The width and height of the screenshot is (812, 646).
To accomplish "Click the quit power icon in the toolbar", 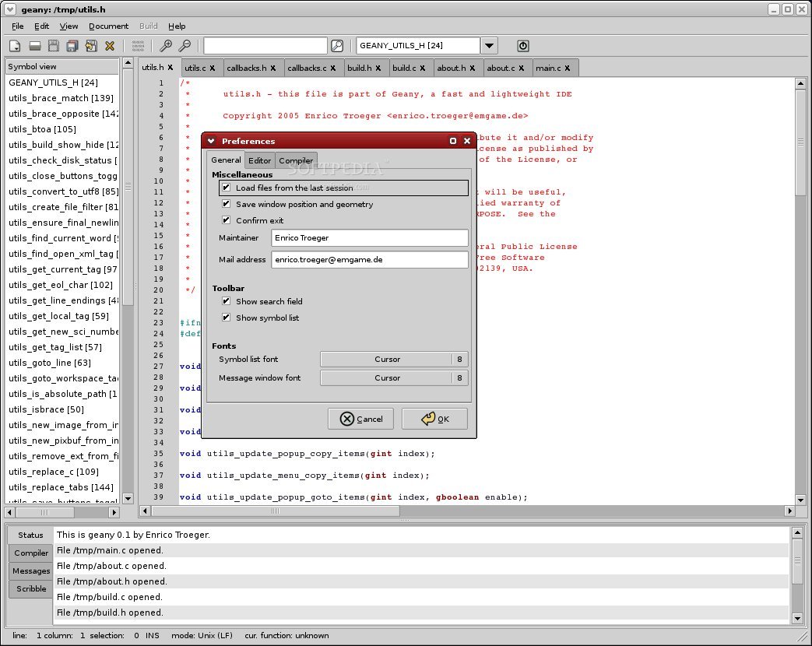I will point(523,46).
